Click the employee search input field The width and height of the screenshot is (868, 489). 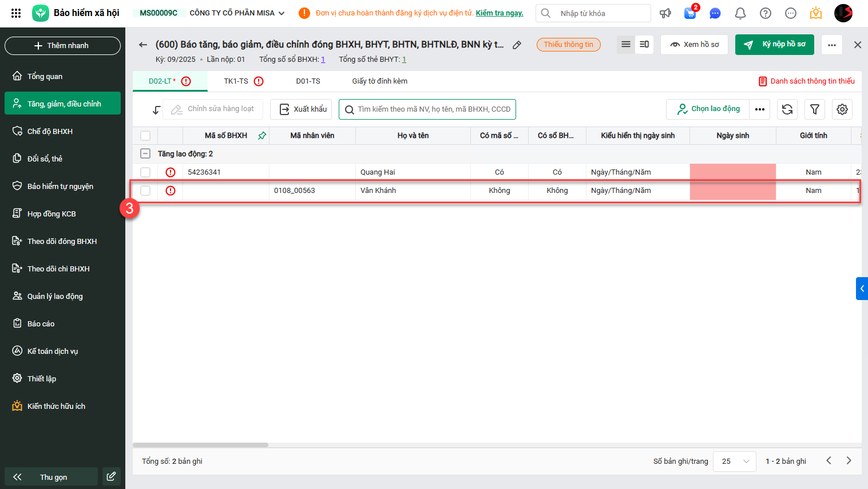point(427,109)
